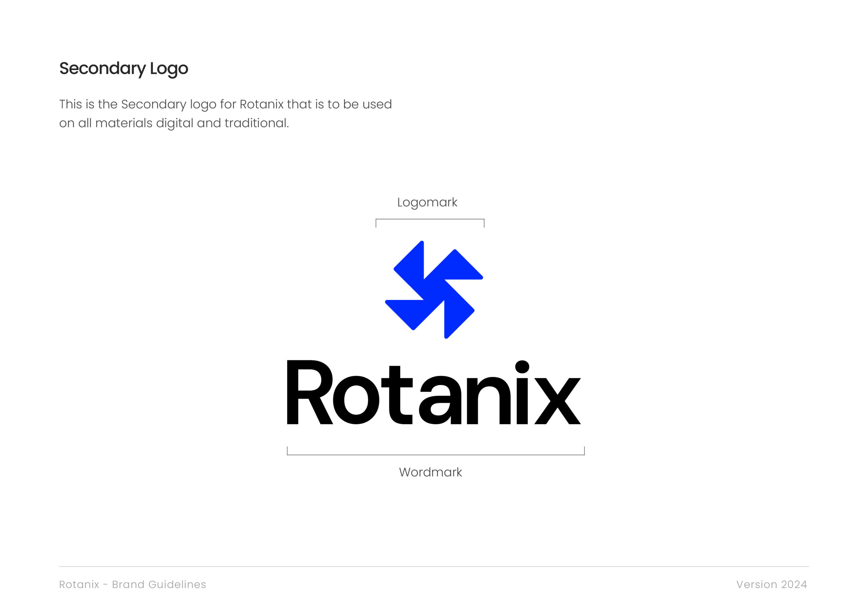
Task: Click the blue pinwheel logomark
Action: coord(434,290)
